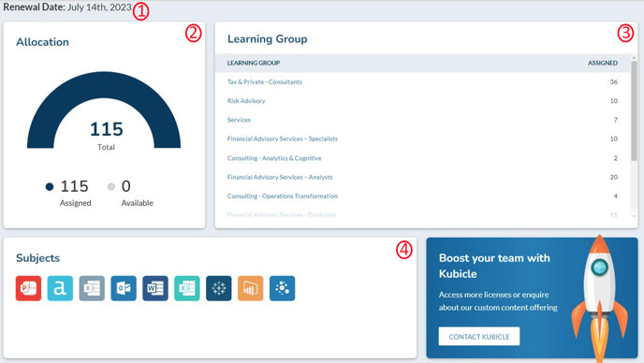644x363 pixels.
Task: Click the assigned count 20
Action: (614, 177)
